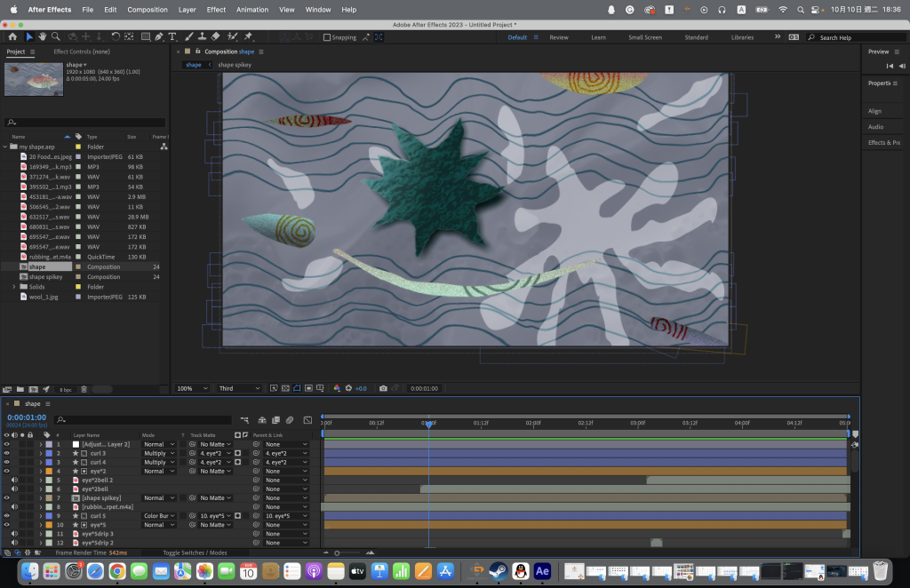Image resolution: width=910 pixels, height=588 pixels.
Task: Click the Take Snapshot camera icon
Action: pyautogui.click(x=383, y=388)
